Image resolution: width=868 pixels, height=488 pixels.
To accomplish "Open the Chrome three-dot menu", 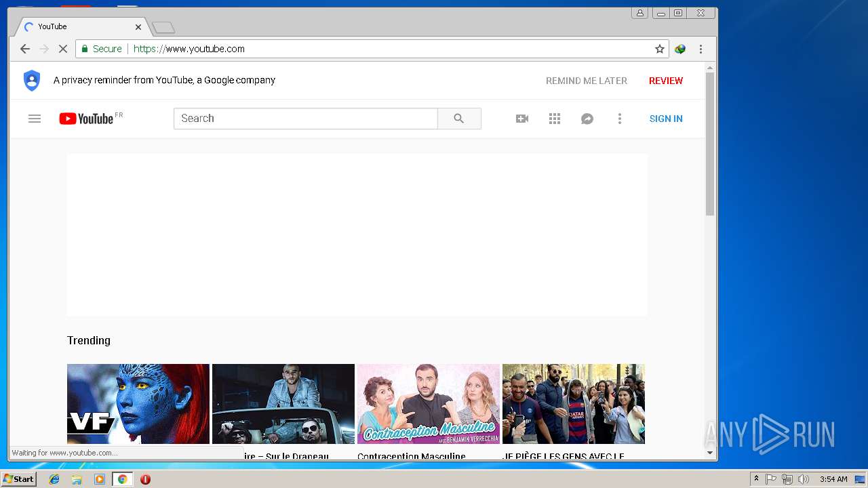I will (701, 49).
